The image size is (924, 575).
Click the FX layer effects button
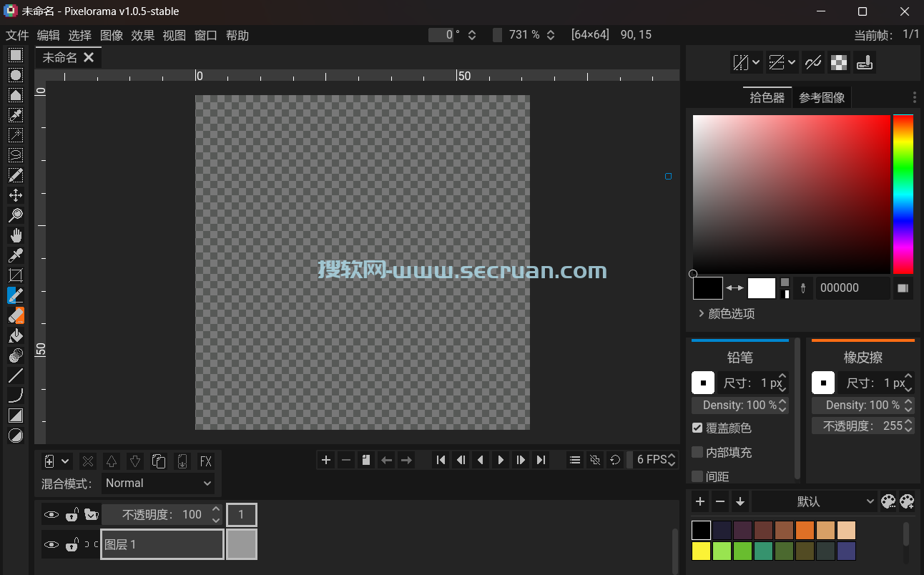(x=206, y=461)
